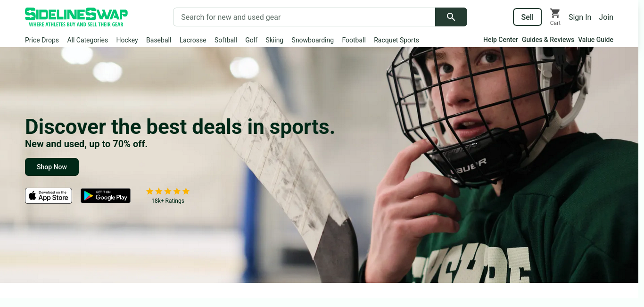Click the SidelineSwap logo
The image size is (644, 307).
pos(76,17)
